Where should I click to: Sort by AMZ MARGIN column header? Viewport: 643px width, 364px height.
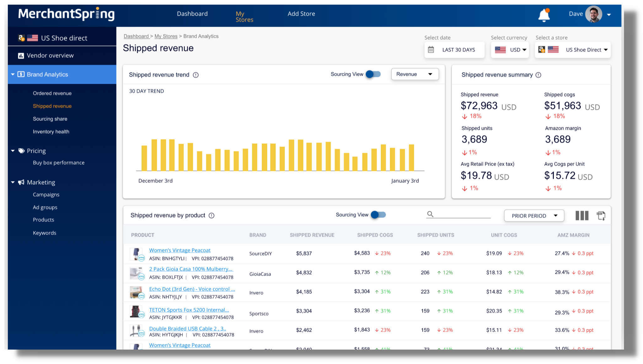coord(573,235)
